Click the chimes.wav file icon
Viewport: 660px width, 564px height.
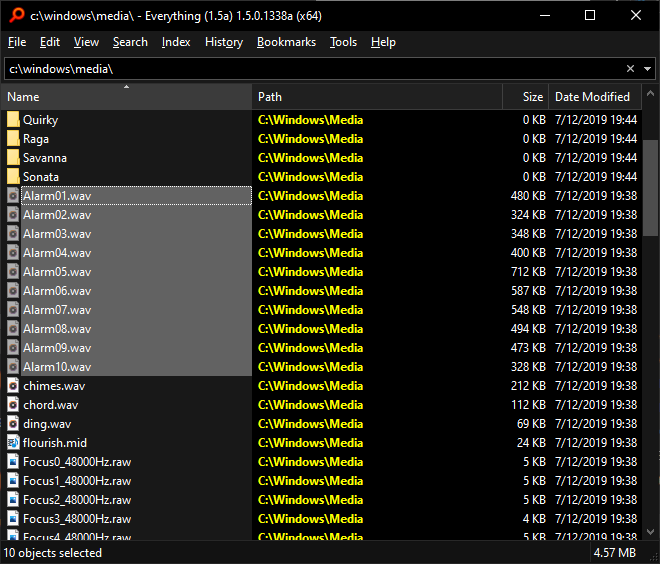coord(13,386)
